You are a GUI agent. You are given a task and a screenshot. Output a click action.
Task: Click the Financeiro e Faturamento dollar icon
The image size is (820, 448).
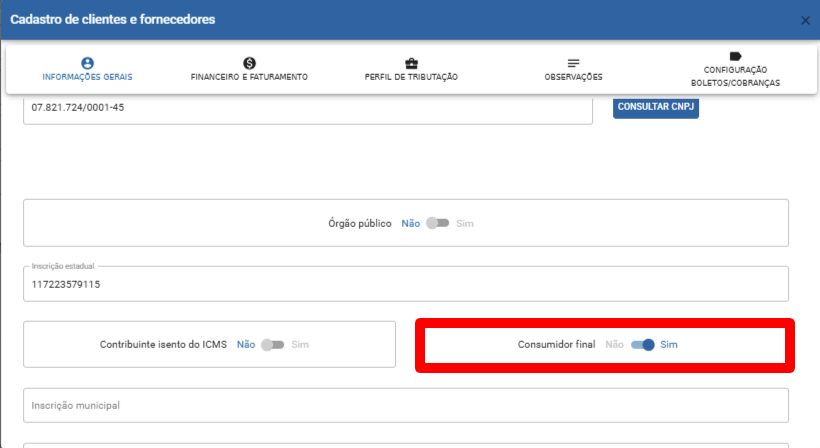point(249,63)
